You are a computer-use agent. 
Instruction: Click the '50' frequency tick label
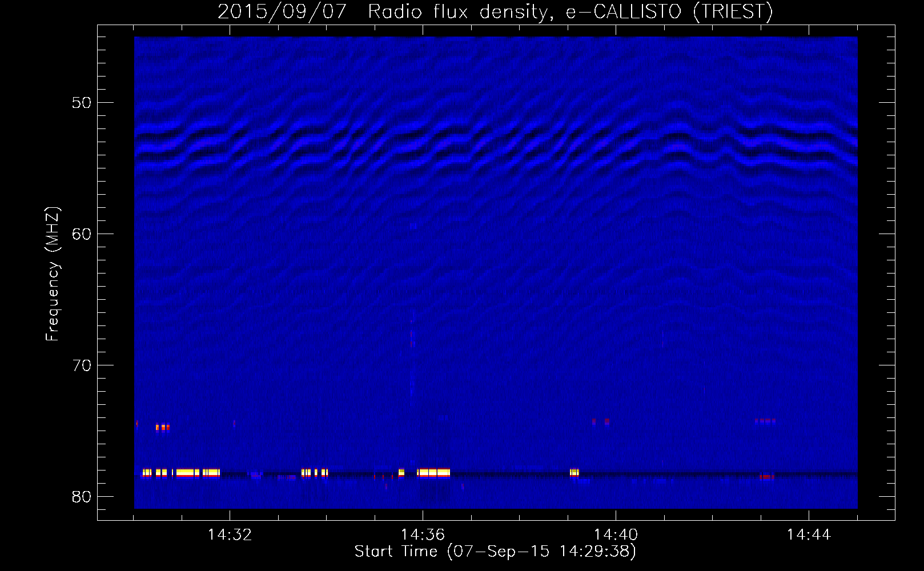coord(82,103)
